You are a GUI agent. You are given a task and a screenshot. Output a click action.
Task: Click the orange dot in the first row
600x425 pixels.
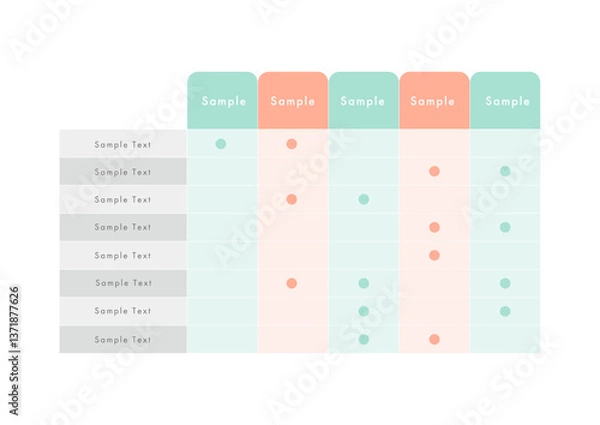point(292,144)
